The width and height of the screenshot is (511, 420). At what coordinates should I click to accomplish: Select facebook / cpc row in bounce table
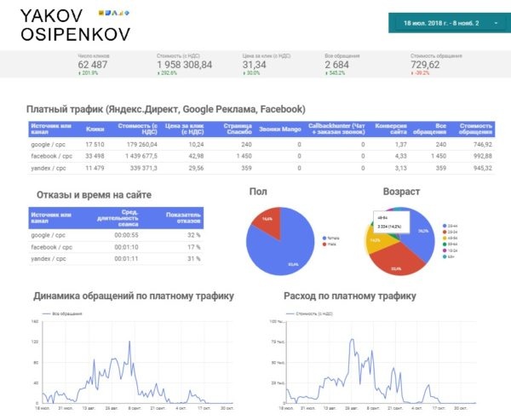(116, 247)
